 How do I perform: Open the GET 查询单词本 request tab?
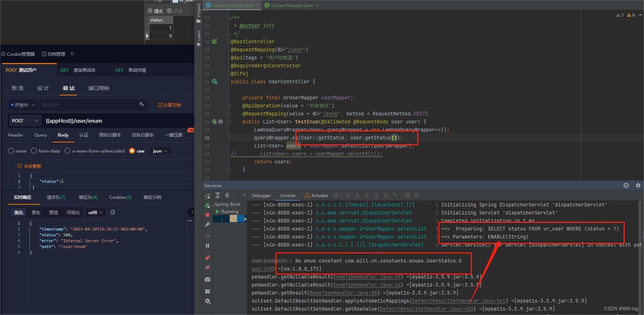78,70
